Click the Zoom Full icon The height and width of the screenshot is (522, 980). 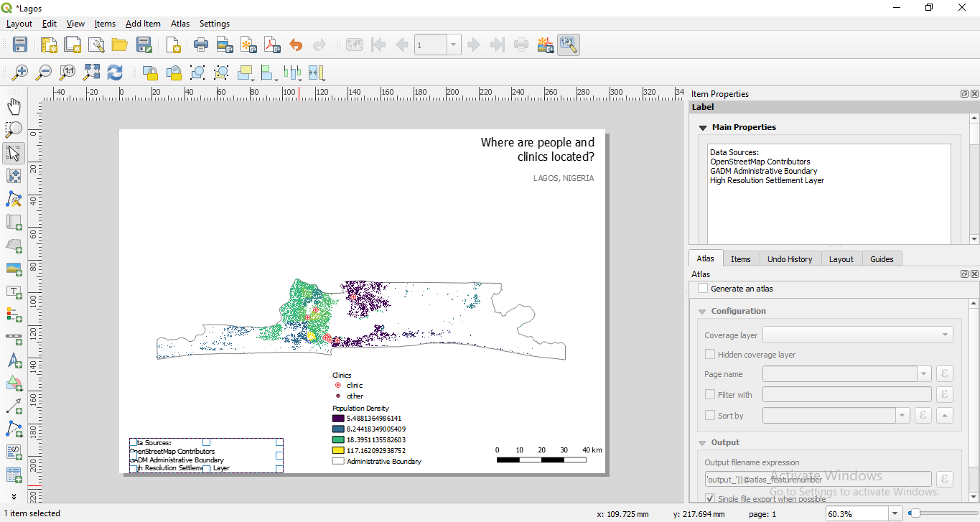(x=91, y=73)
